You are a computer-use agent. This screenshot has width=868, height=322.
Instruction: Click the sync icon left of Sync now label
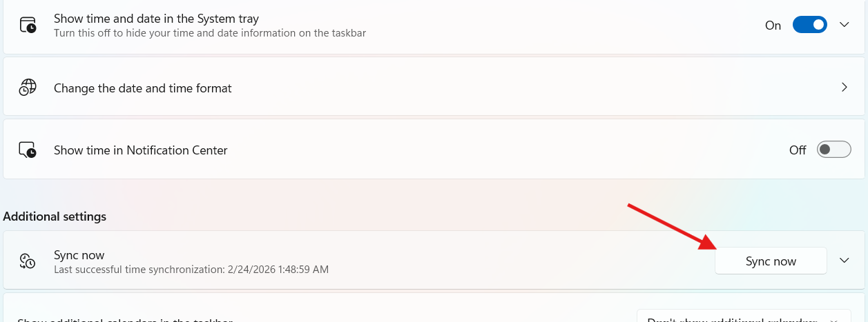pyautogui.click(x=28, y=261)
